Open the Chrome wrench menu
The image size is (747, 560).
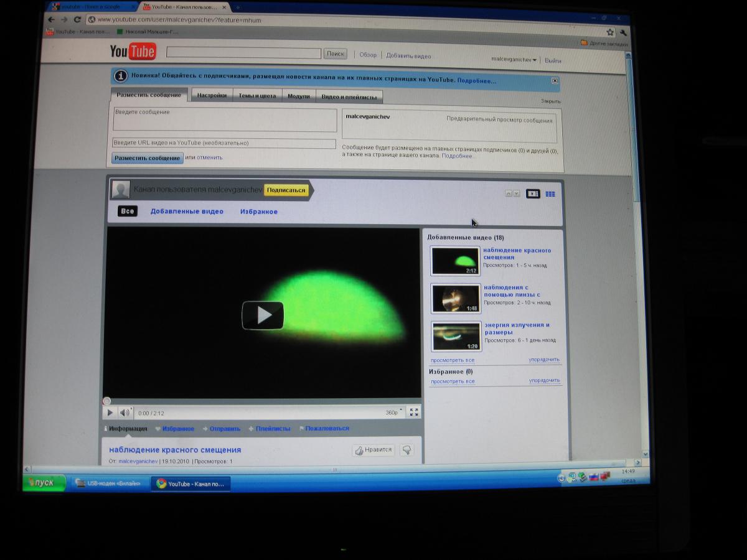623,32
